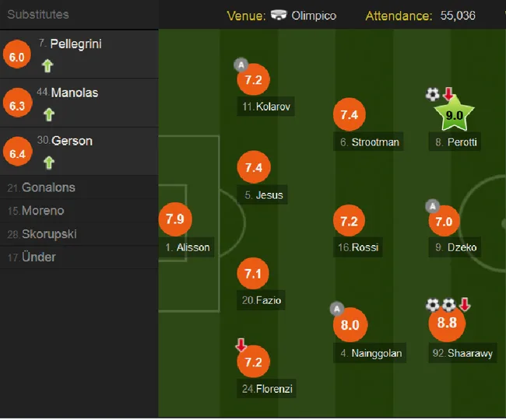The width and height of the screenshot is (506, 420).
Task: Click the assist badge on Kolarov
Action: click(x=241, y=65)
